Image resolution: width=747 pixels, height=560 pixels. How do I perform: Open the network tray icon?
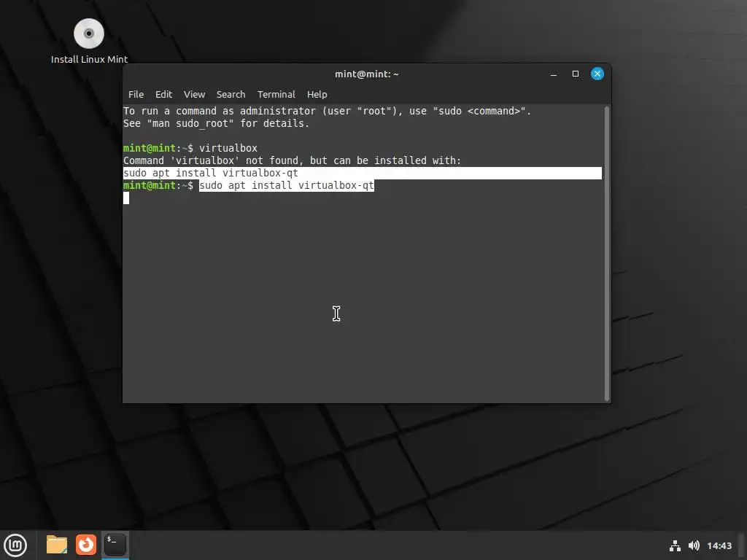[x=675, y=545]
